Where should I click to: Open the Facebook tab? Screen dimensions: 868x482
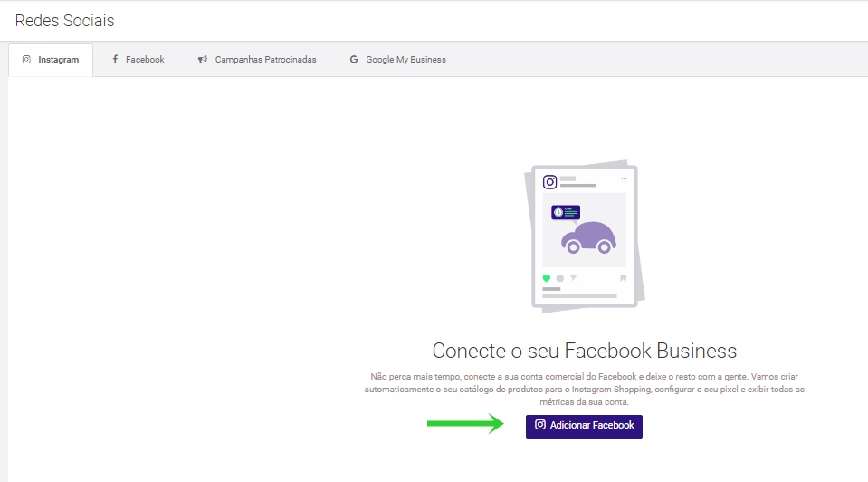point(138,60)
